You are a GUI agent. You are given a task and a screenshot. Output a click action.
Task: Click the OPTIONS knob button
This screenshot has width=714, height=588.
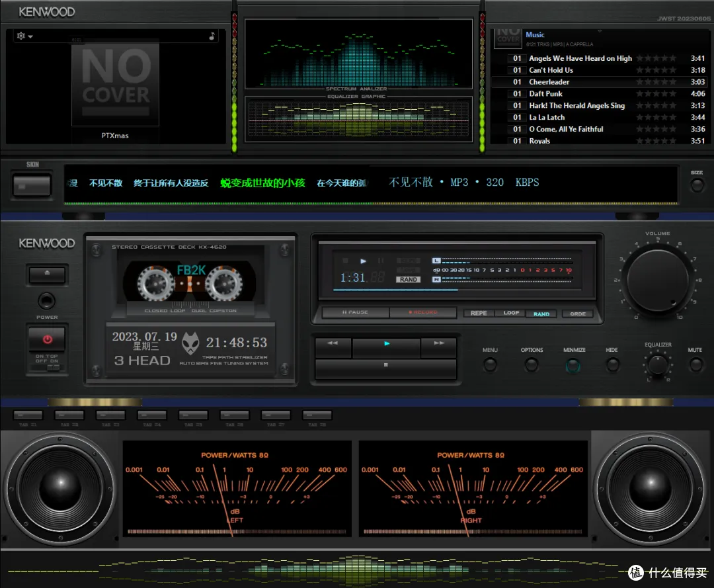(532, 364)
